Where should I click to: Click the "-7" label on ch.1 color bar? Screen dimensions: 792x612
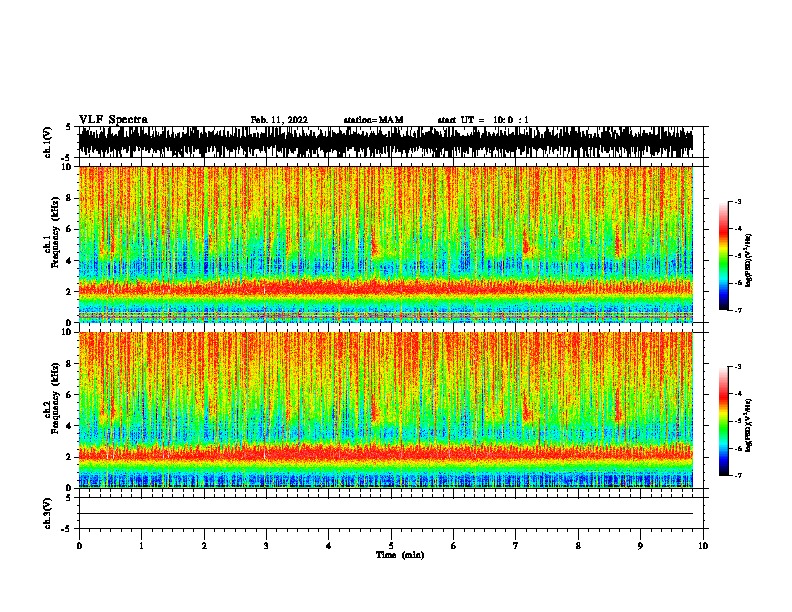(738, 310)
